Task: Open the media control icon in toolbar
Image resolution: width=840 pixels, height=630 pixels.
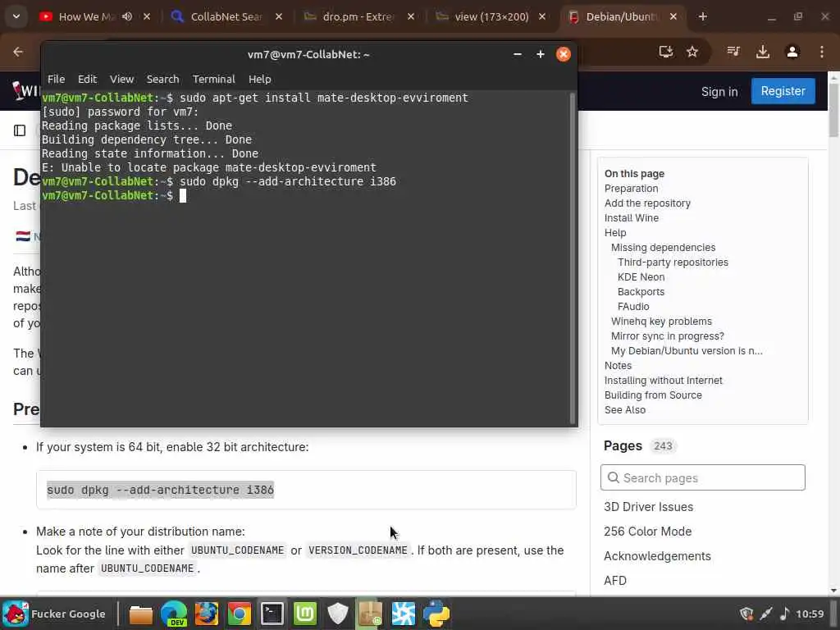Action: coord(733,52)
